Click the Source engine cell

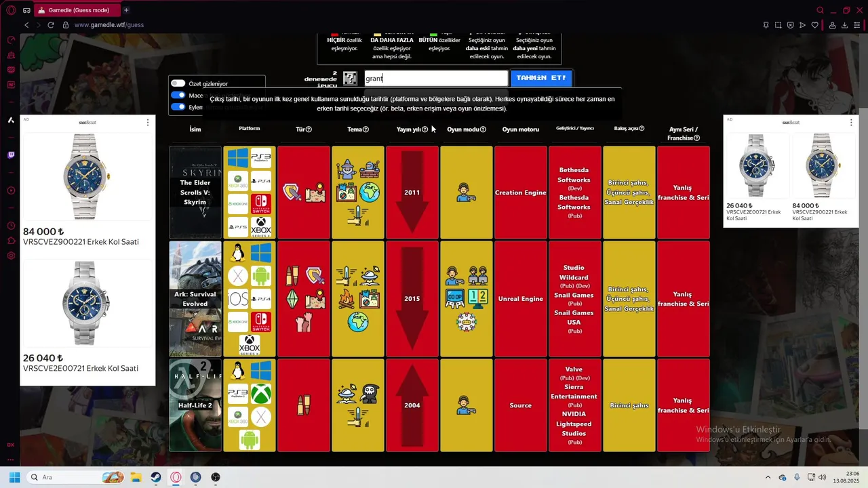(x=521, y=405)
